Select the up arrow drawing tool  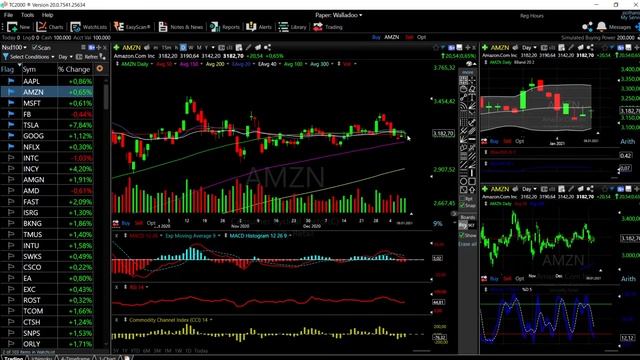pyautogui.click(x=472, y=190)
